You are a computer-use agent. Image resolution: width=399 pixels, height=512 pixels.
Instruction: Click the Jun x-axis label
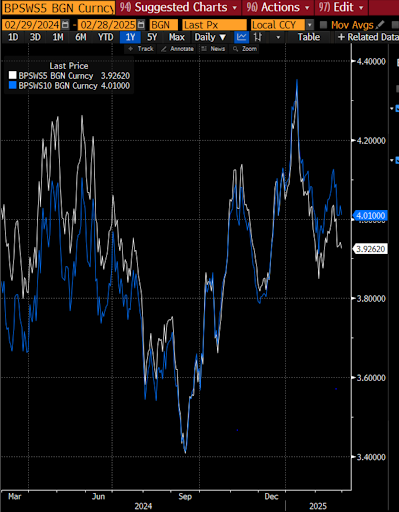(x=98, y=497)
